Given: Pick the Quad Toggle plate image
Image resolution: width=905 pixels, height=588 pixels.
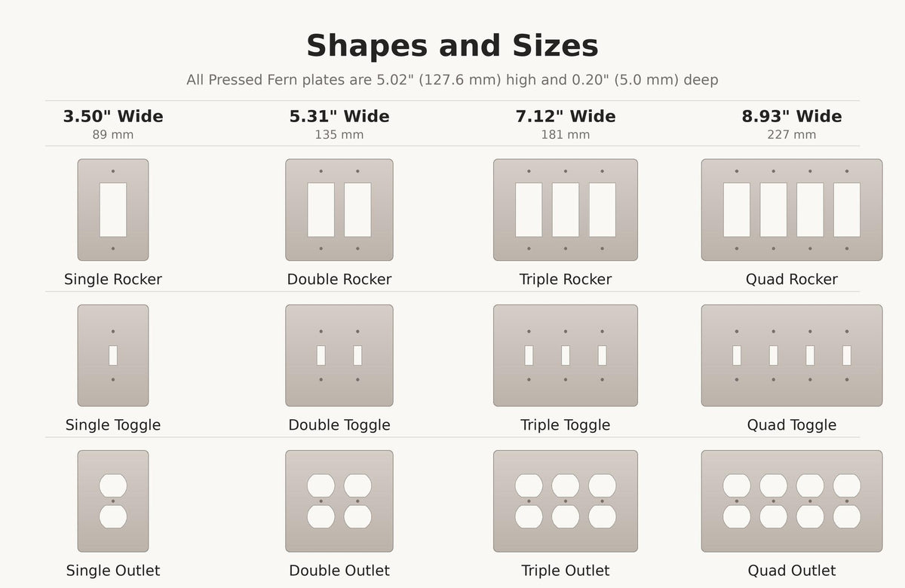Looking at the screenshot, I should coord(792,356).
